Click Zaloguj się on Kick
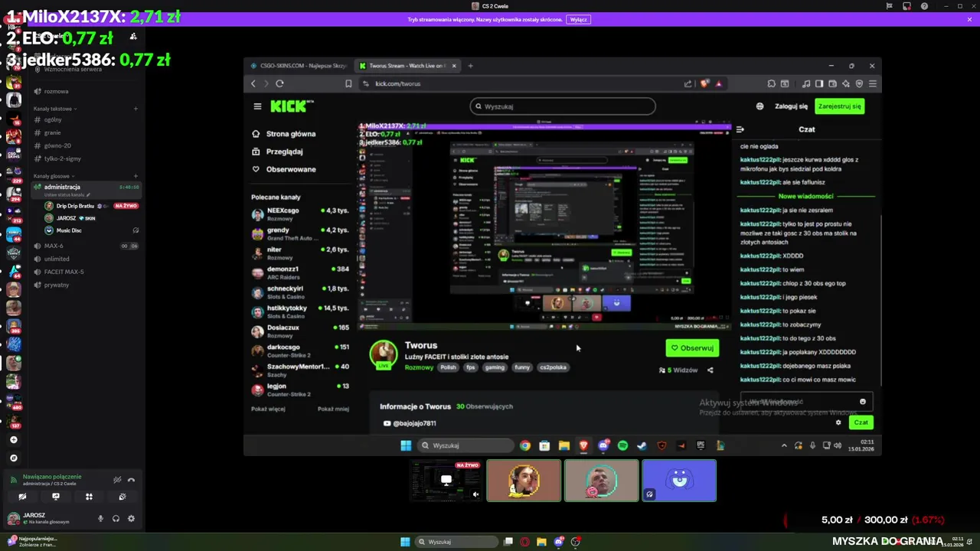This screenshot has width=980, height=551. [x=791, y=106]
